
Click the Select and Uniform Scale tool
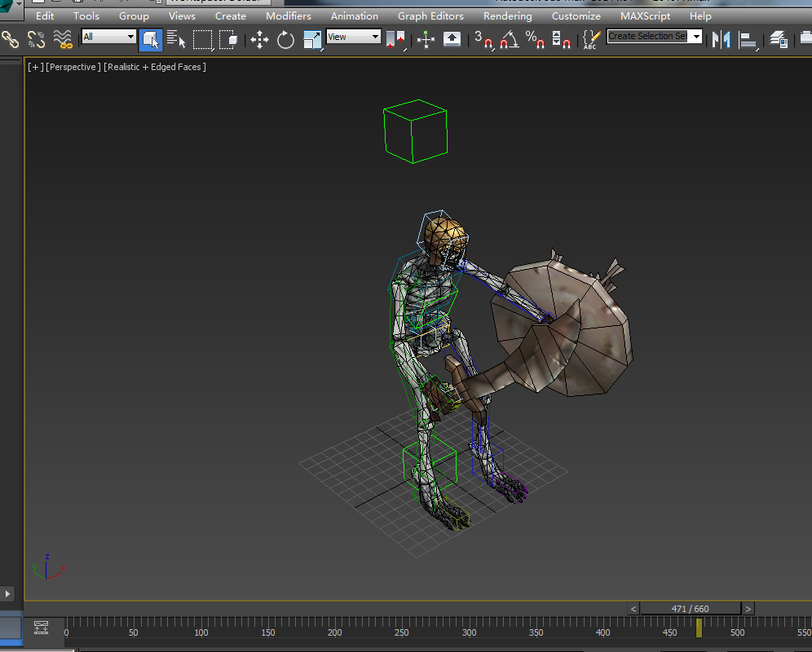[x=311, y=38]
